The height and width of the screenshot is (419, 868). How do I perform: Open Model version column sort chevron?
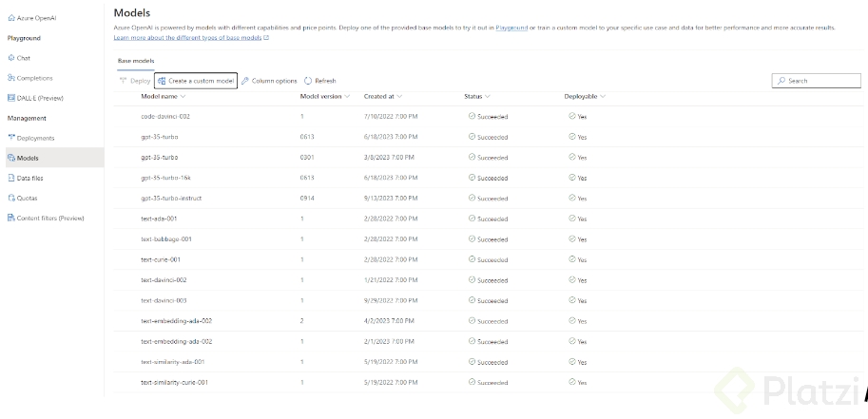click(347, 96)
